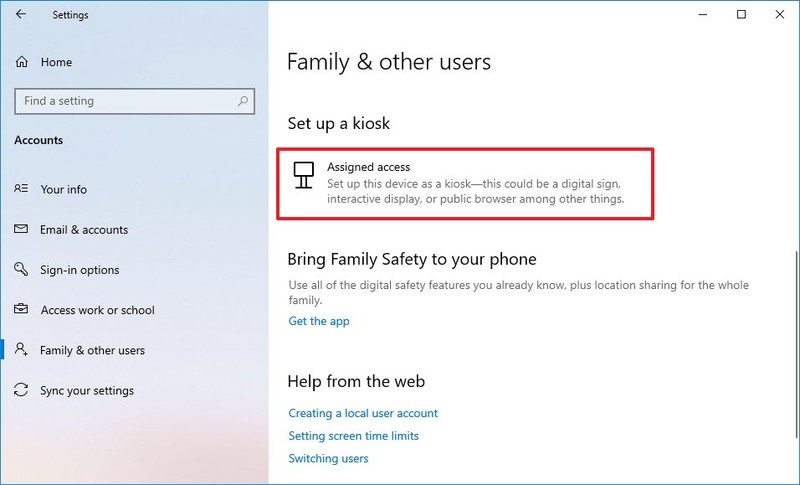Image resolution: width=800 pixels, height=485 pixels.
Task: Select the Family & other users person icon
Action: [x=21, y=349]
